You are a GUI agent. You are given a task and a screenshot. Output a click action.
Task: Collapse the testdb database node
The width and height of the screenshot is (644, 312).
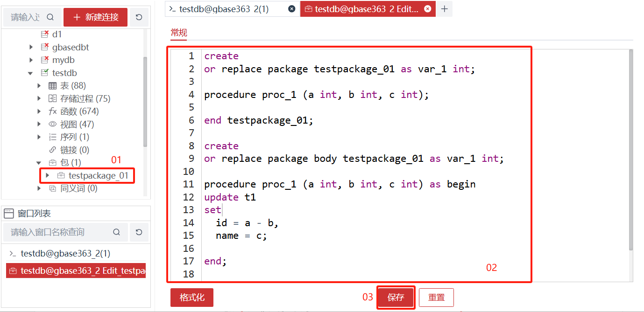(x=31, y=73)
